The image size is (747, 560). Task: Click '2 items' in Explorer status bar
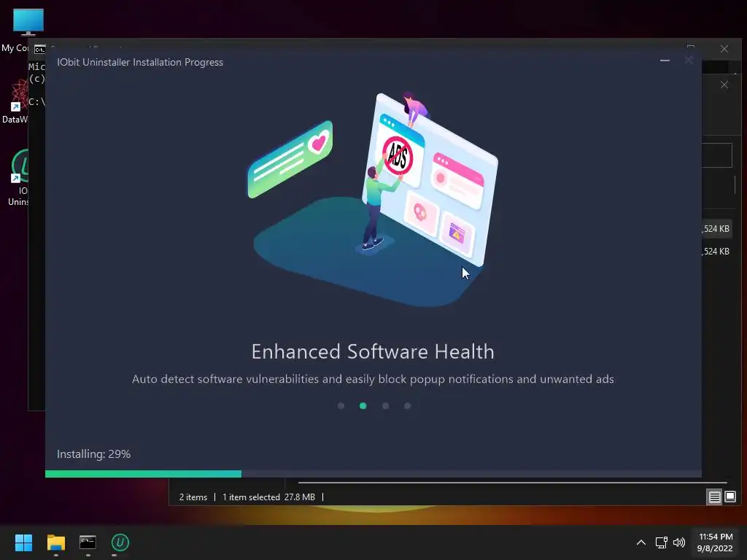[x=193, y=497]
